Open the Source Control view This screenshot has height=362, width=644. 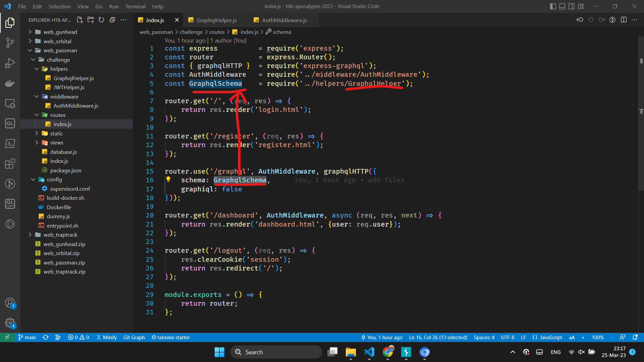(x=10, y=43)
